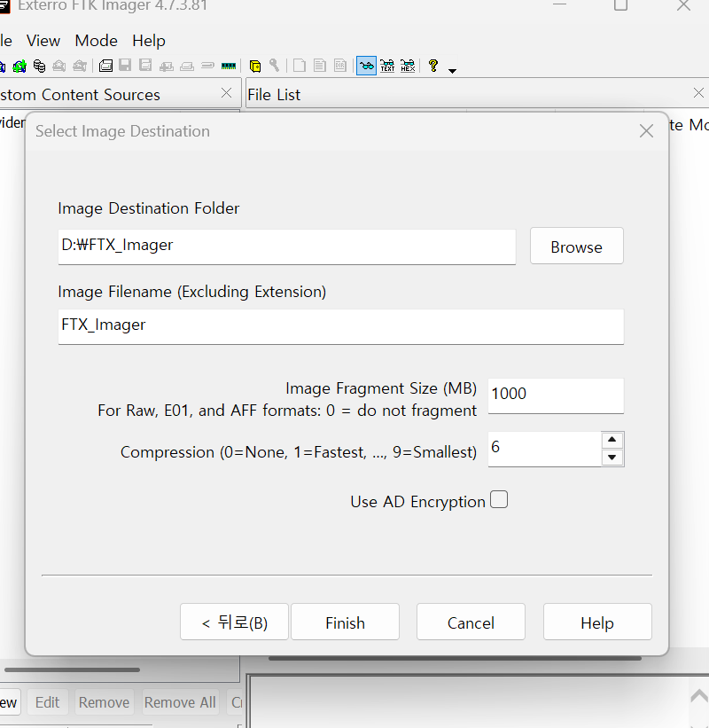Click the Compression level value field
Viewport: 709px width, 728px height.
[545, 449]
